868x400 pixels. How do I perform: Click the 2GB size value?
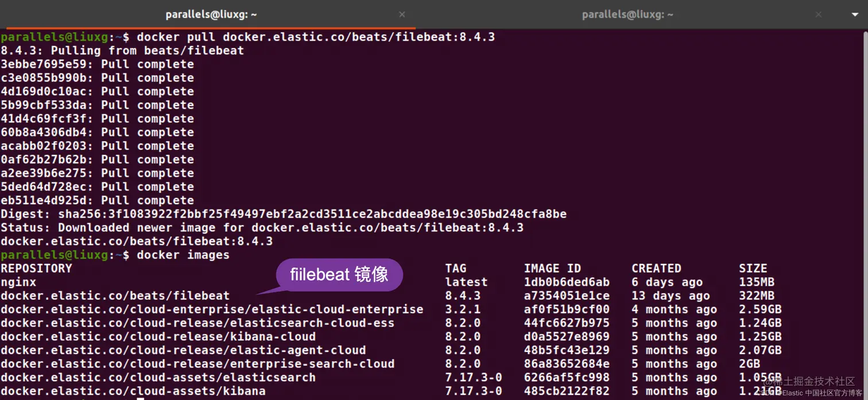point(750,364)
